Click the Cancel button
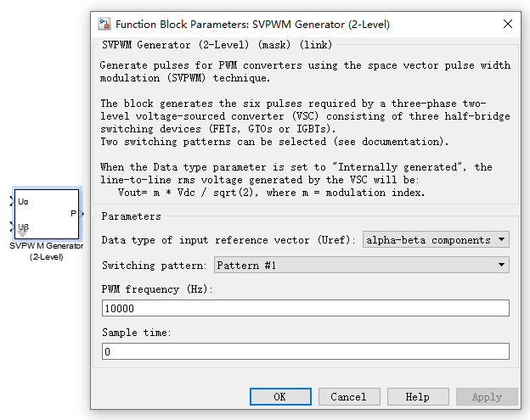 pyautogui.click(x=348, y=396)
